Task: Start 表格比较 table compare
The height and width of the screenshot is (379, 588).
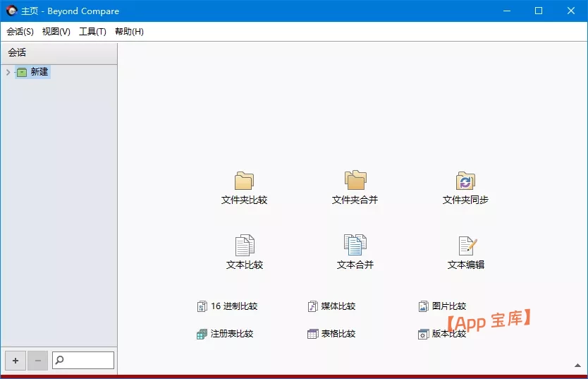Action: tap(331, 334)
